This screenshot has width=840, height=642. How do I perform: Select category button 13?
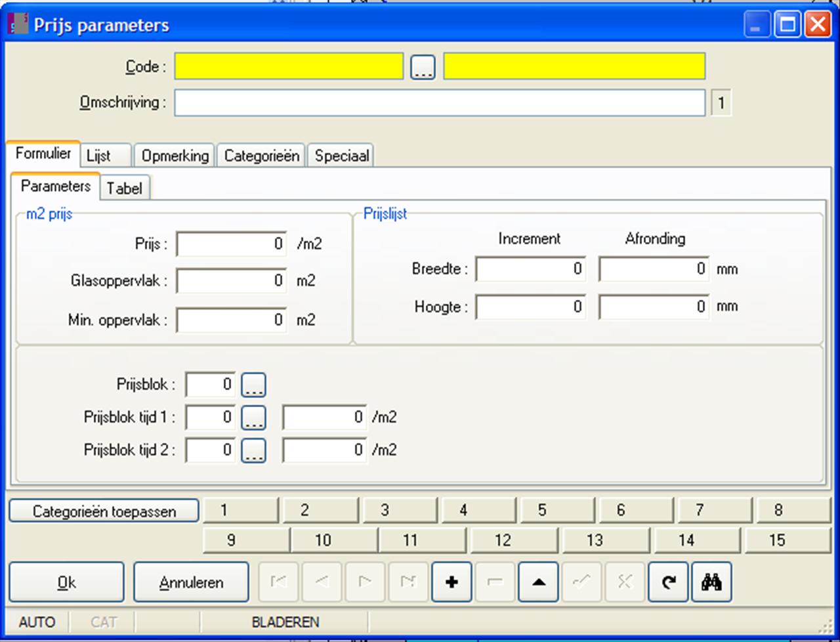[606, 540]
